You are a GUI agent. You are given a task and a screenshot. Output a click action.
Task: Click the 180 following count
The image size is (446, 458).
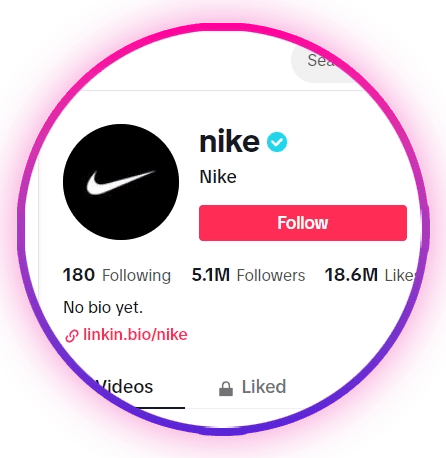point(79,275)
